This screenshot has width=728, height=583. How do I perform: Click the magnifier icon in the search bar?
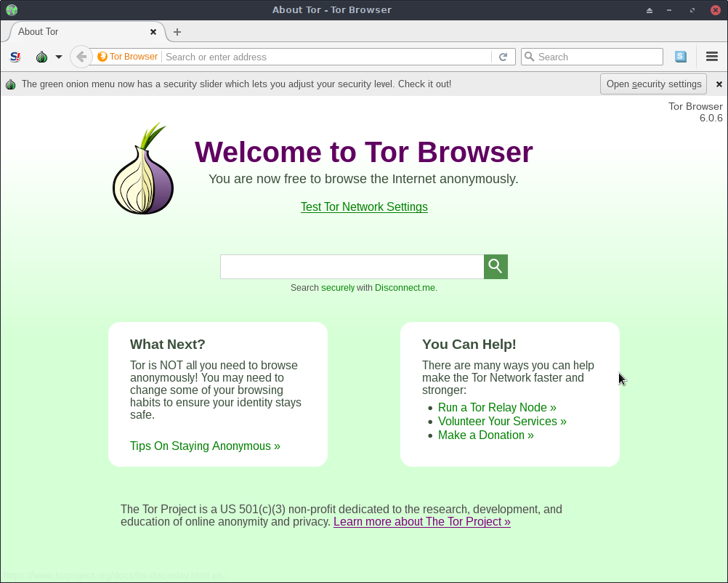(x=529, y=57)
